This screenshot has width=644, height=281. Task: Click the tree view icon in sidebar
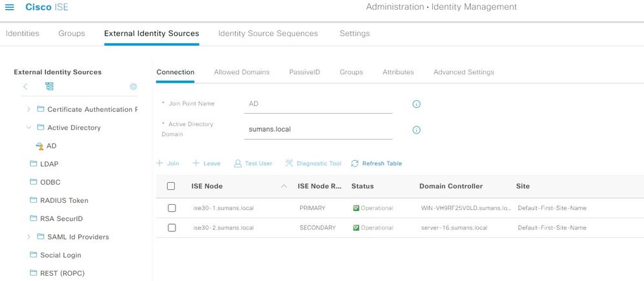tap(49, 87)
